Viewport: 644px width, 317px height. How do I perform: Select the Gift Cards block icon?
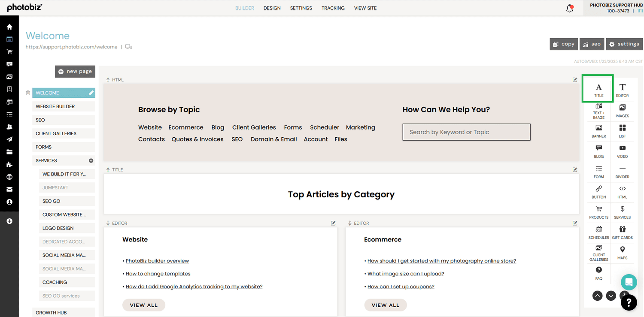pos(622,232)
